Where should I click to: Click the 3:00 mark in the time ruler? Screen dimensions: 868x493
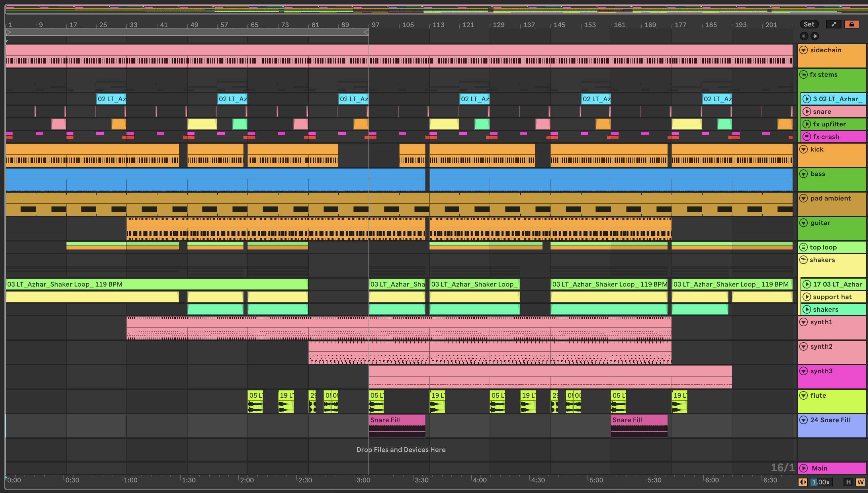tap(363, 480)
